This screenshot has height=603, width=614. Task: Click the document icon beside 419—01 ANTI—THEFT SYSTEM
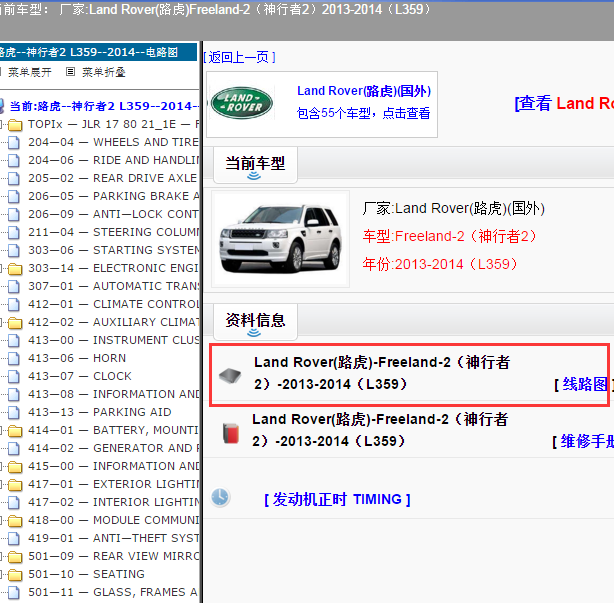(x=14, y=539)
